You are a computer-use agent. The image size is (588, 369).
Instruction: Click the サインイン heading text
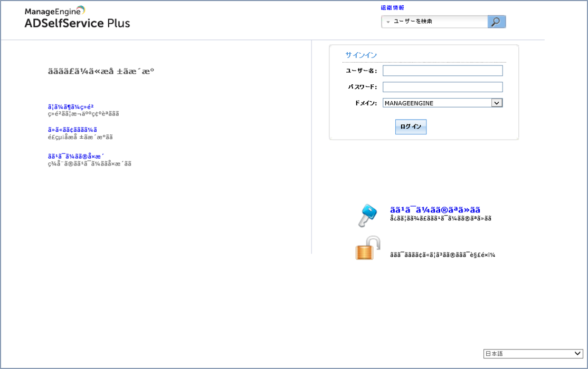(361, 55)
